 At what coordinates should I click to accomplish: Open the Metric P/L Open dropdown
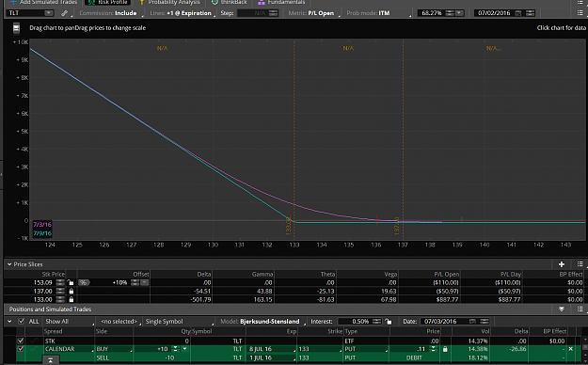pyautogui.click(x=312, y=13)
